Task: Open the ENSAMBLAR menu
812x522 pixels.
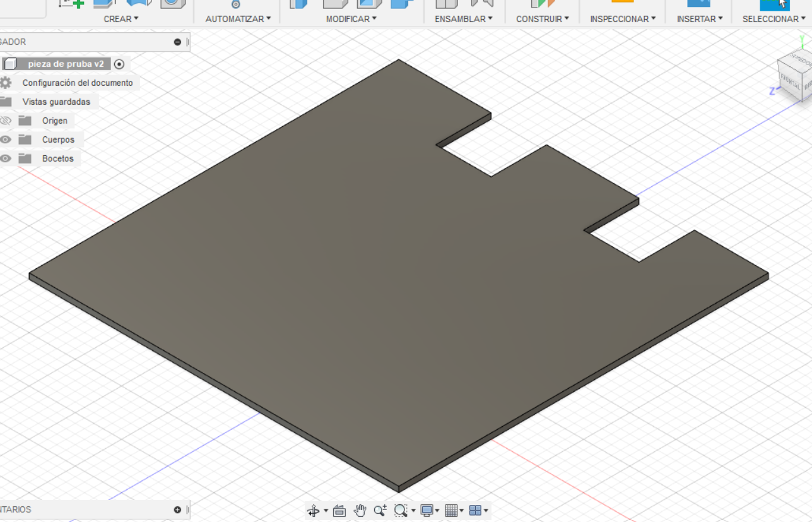Action: click(x=464, y=19)
